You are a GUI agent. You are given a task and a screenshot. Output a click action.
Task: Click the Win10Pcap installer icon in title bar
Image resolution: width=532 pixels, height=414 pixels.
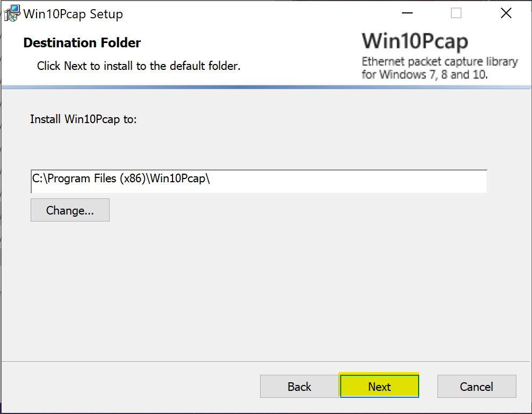click(12, 13)
